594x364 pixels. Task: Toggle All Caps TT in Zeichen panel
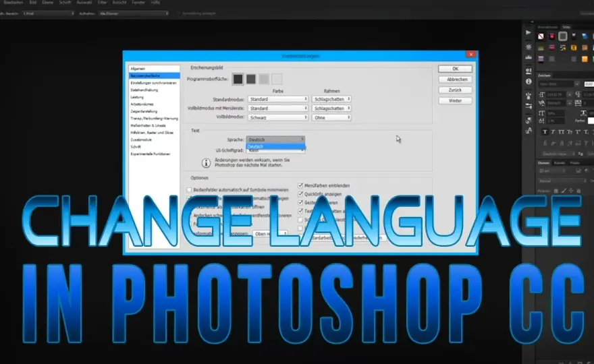pos(562,132)
